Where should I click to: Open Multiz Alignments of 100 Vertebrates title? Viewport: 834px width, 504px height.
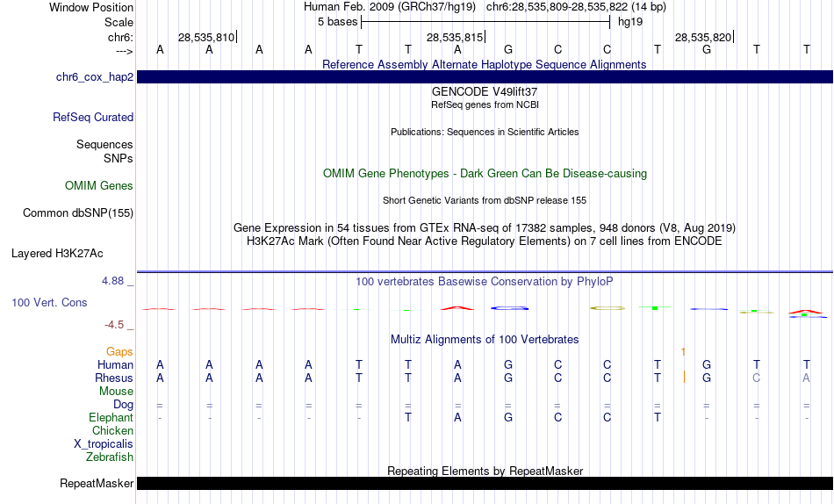[x=485, y=340]
